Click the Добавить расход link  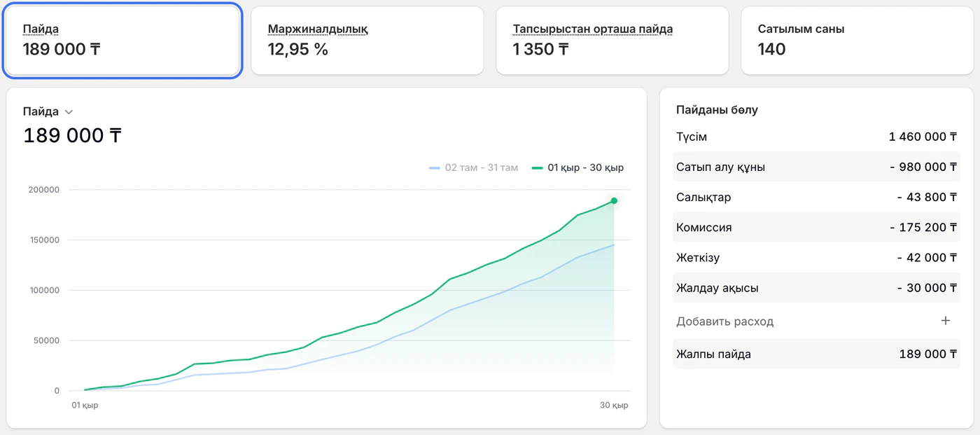(725, 322)
